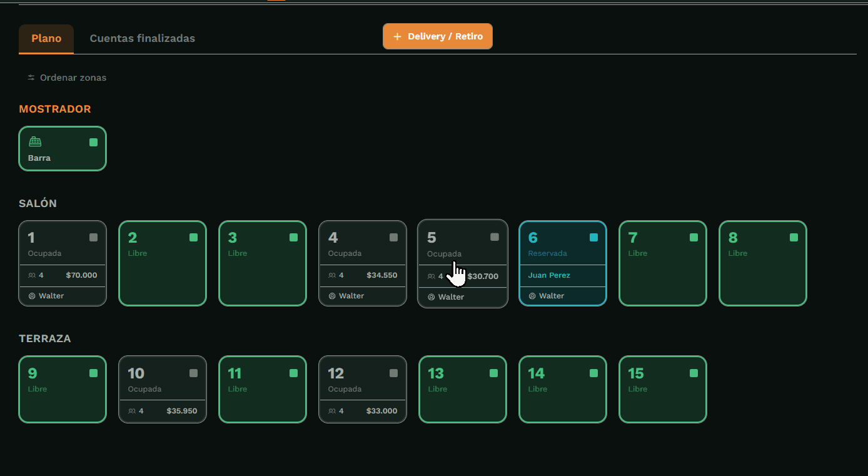Click the MOSTRADOR zone heading
This screenshot has height=476, width=868.
[x=55, y=109]
